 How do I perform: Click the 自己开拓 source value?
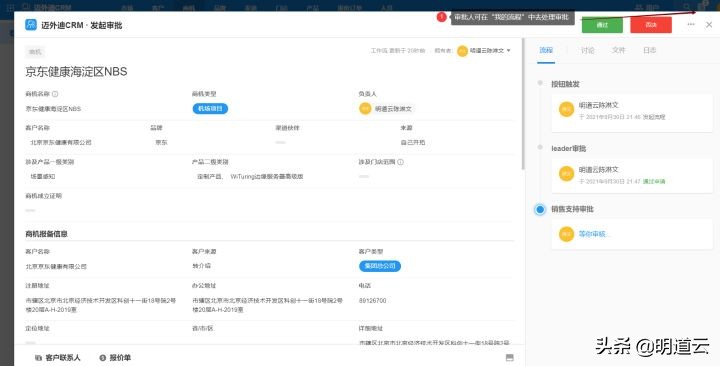[x=413, y=143]
